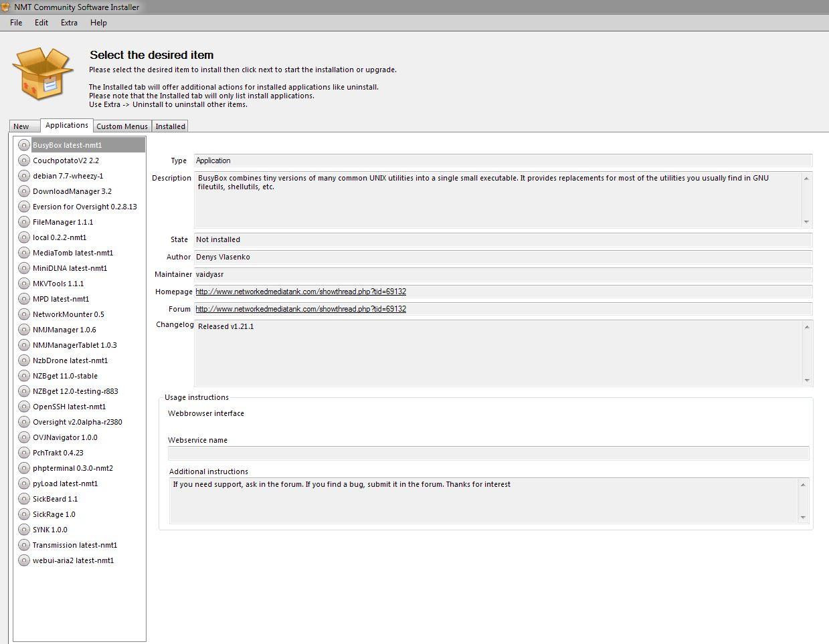
Task: Click the disc icon for Eversion for Oversight
Action: (24, 207)
